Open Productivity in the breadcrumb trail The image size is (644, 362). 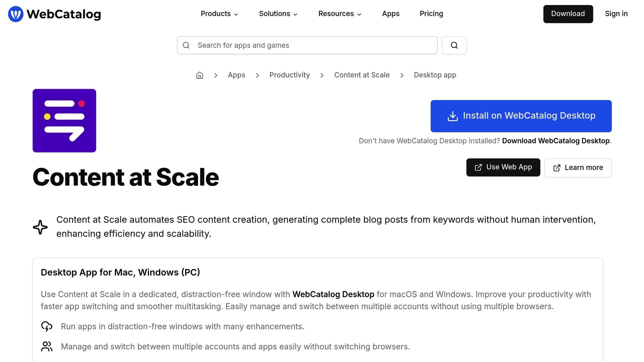[289, 75]
